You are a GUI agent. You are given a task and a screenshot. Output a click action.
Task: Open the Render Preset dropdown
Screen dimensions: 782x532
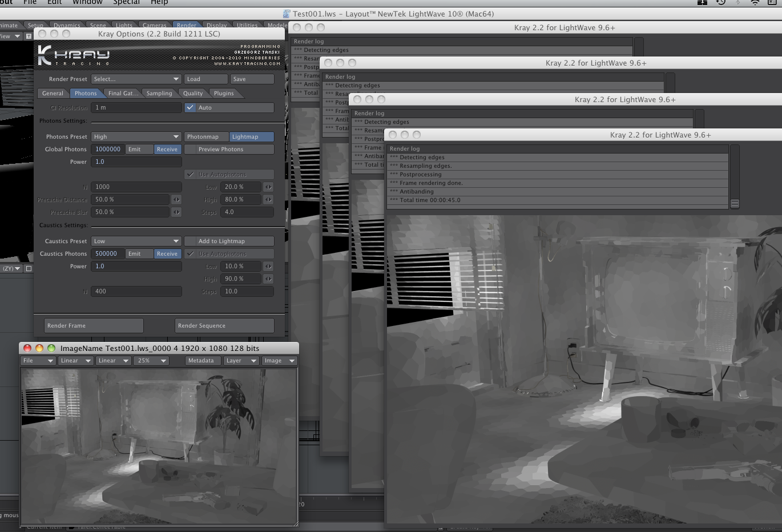[x=136, y=79]
